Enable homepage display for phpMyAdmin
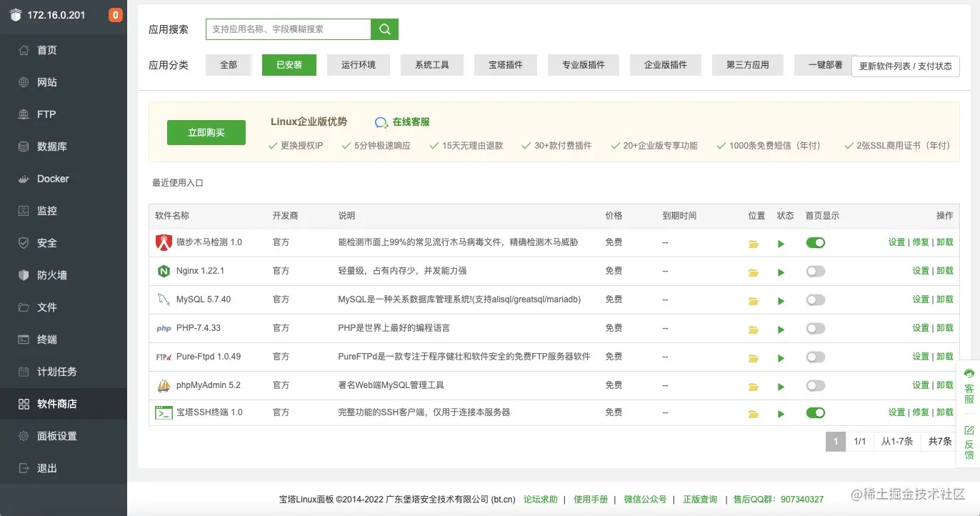980x516 pixels. (x=815, y=385)
